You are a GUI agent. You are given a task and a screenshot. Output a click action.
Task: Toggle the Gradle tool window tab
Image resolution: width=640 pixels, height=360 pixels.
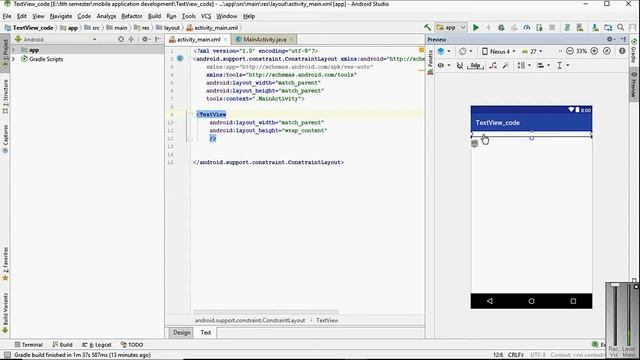pos(634,51)
